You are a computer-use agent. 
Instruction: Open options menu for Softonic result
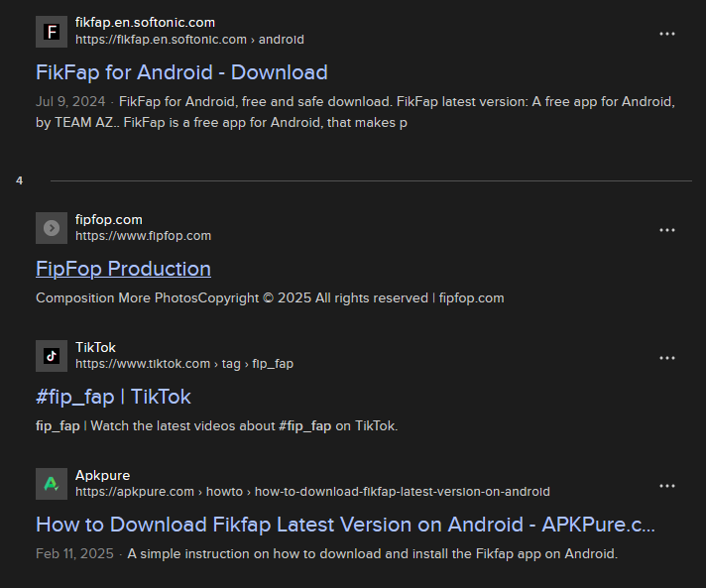666,34
